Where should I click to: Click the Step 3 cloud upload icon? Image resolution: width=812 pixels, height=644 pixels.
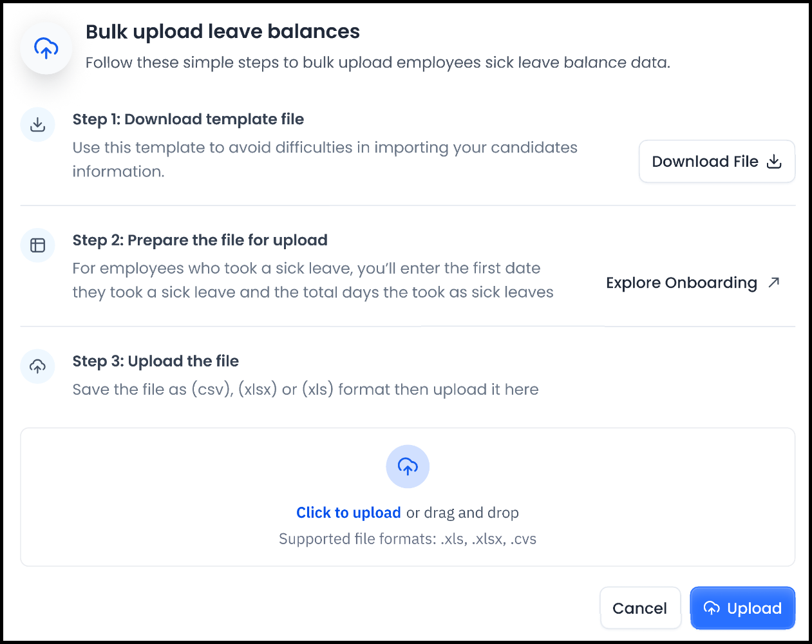[38, 366]
